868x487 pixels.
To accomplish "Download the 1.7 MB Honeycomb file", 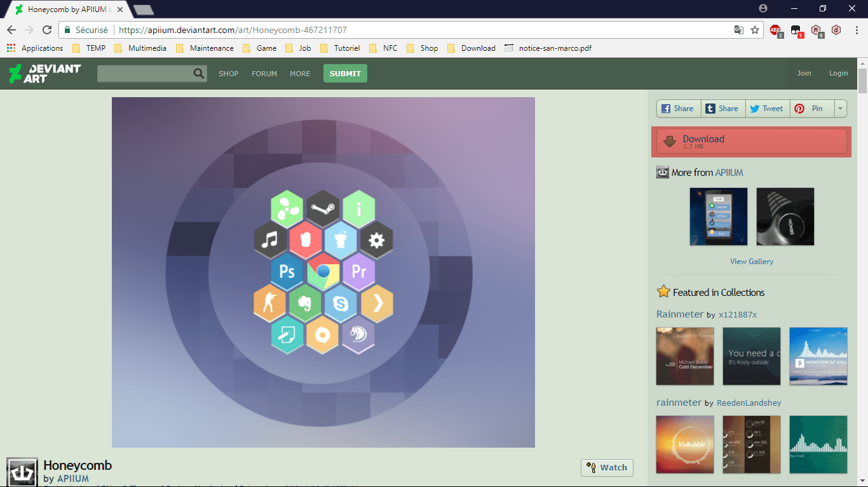I will coord(751,142).
